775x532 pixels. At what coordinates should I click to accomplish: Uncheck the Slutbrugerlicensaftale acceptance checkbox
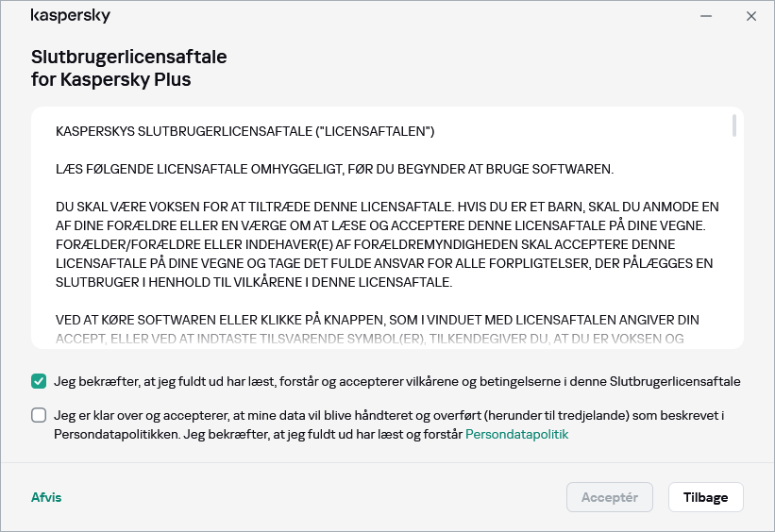click(39, 382)
